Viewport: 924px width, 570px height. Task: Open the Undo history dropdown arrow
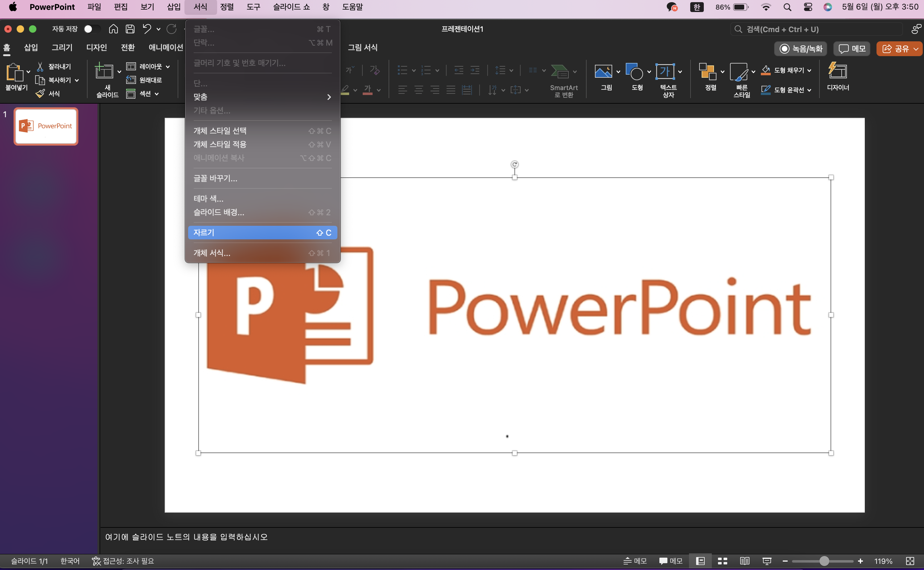point(158,29)
